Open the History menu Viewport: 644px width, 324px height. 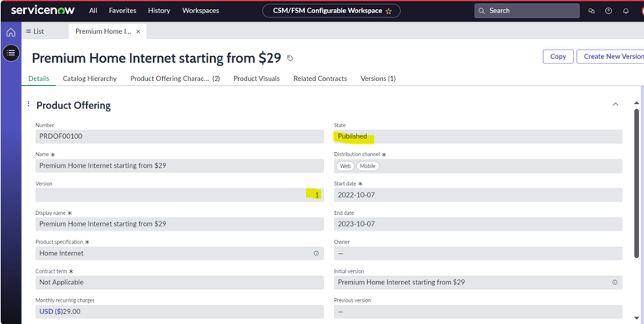[159, 11]
